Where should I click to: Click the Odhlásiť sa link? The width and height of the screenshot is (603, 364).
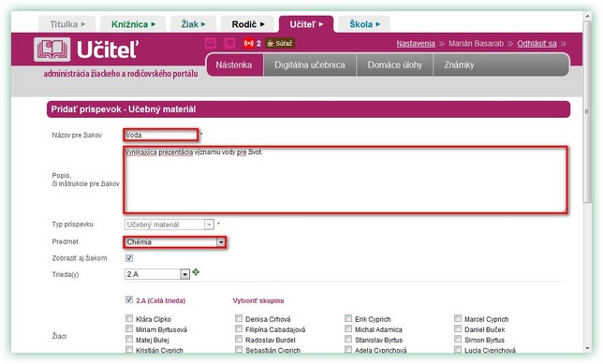click(x=537, y=43)
